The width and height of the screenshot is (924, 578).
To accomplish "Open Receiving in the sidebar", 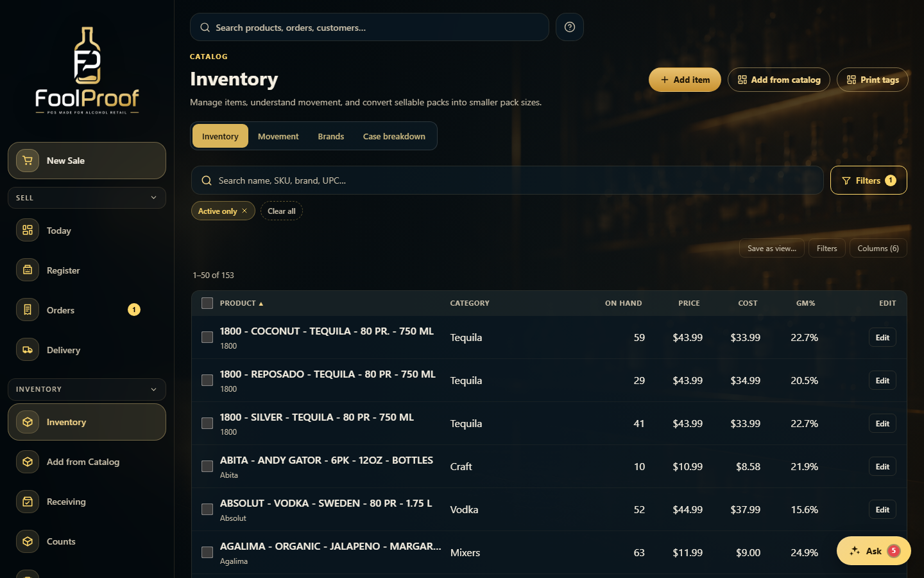I will point(87,502).
